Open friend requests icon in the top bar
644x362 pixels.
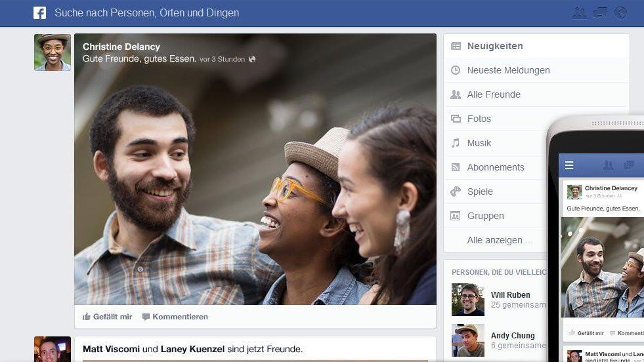point(580,12)
